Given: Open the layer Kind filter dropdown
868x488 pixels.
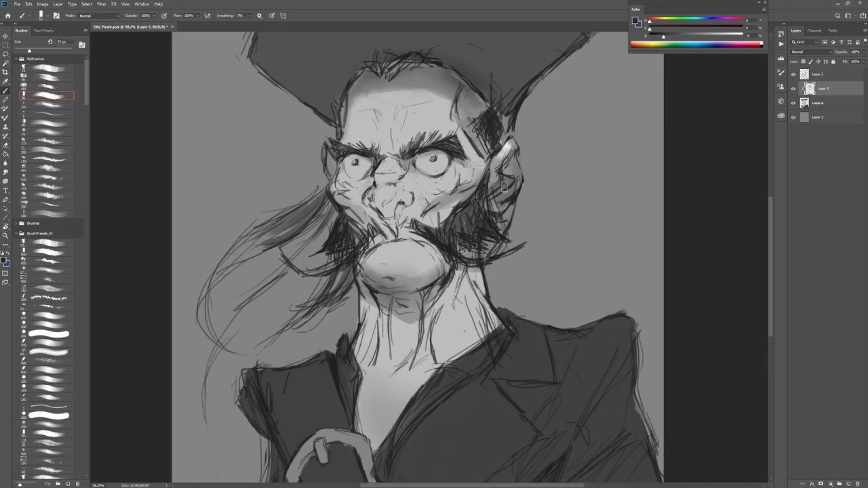Looking at the screenshot, I should [804, 42].
